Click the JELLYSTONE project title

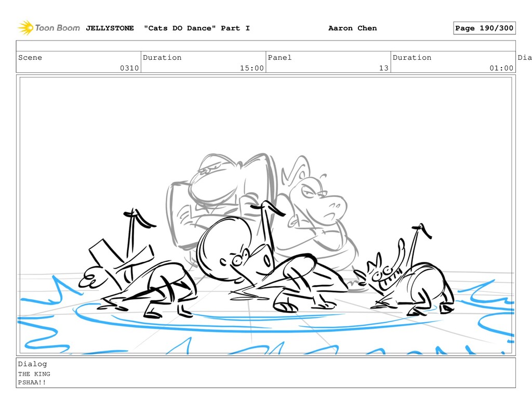(110, 28)
